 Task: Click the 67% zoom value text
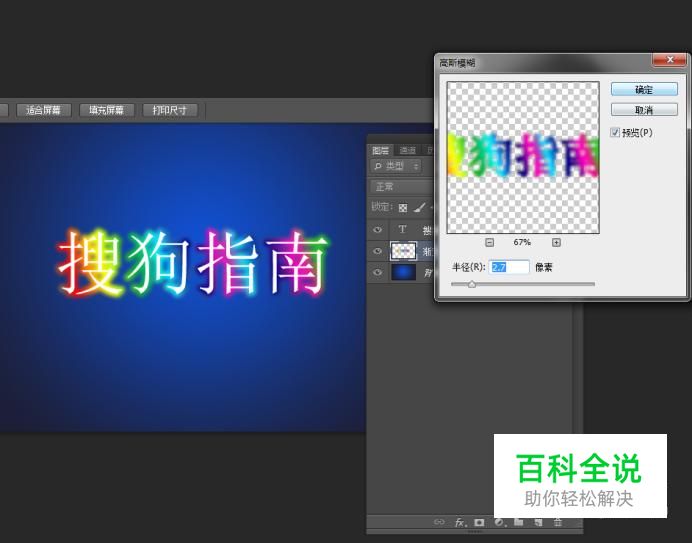coord(522,242)
